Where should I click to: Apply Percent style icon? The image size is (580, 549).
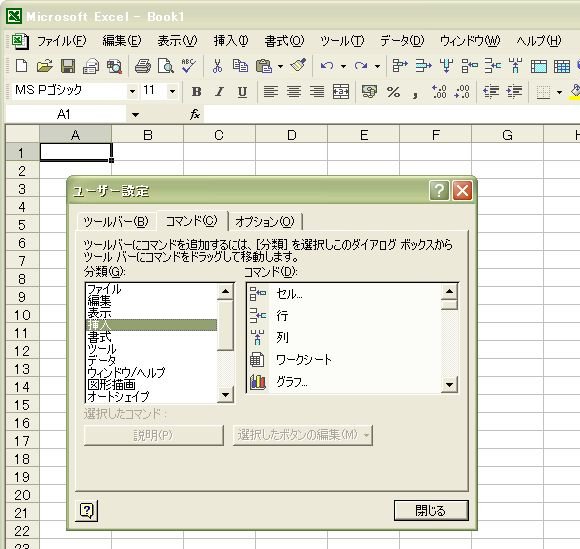point(393,91)
